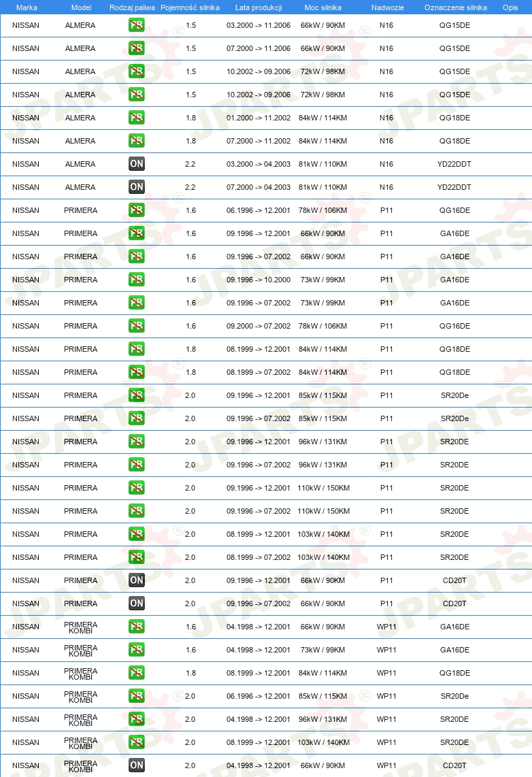Click the Lata produkcji column header
Image resolution: width=532 pixels, height=777 pixels.
(x=259, y=7)
